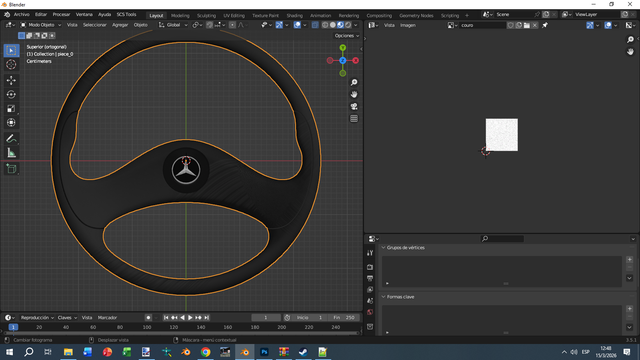
Task: Click the fake user shield icon beside couro
Action: 511,25
